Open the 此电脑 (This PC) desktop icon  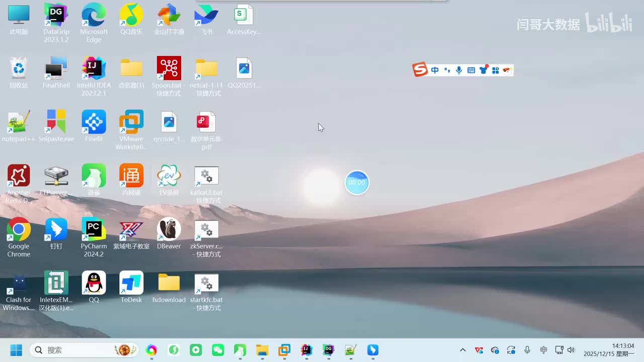19,19
